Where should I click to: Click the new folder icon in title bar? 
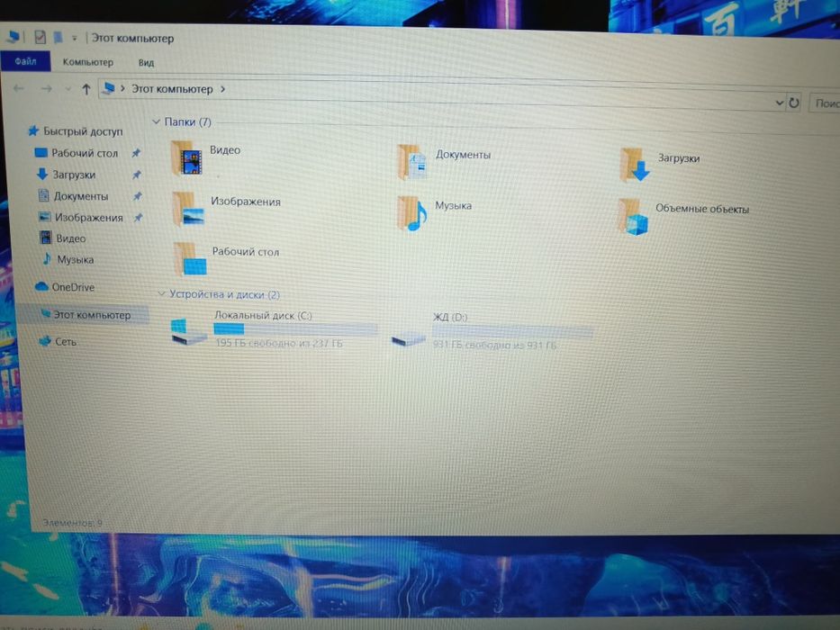58,38
